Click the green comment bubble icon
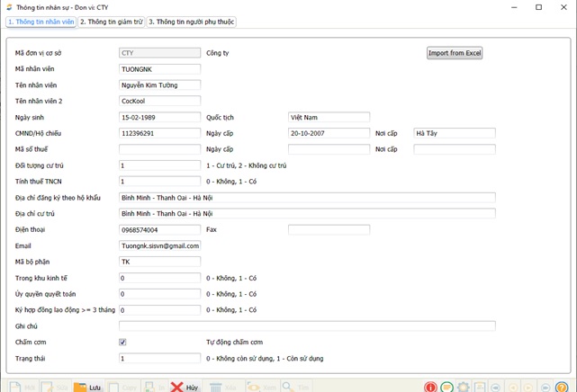The width and height of the screenshot is (577, 392). coord(447,388)
